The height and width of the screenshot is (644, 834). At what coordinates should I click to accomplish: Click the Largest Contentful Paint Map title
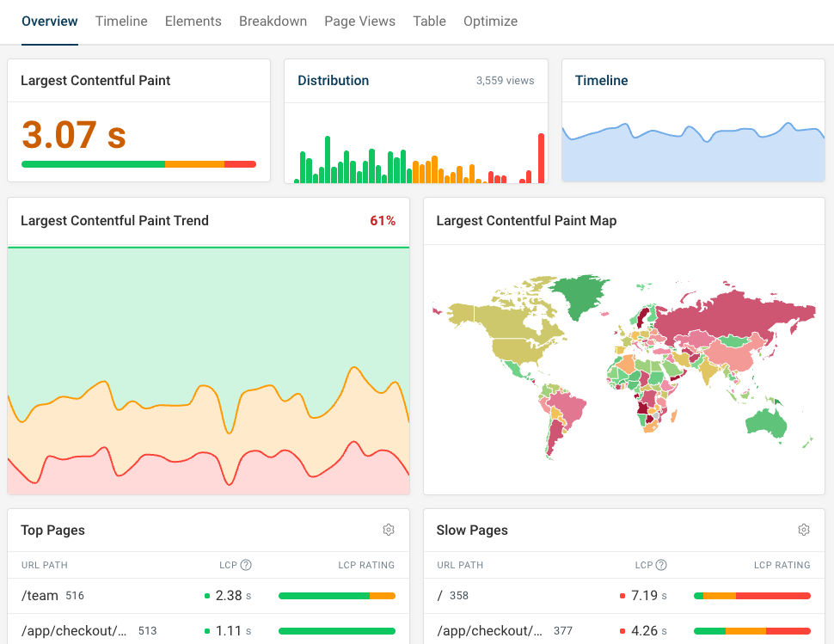[526, 221]
